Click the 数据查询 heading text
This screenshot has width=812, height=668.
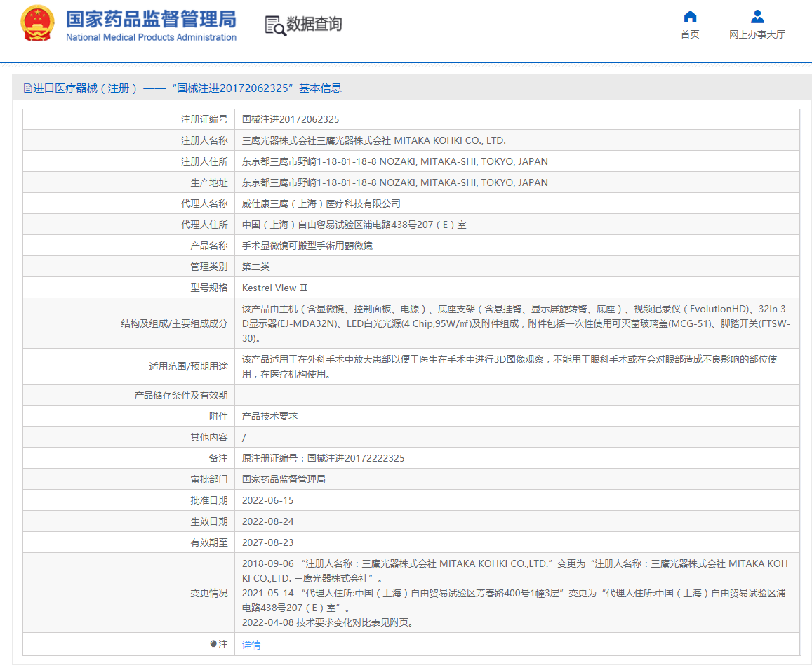314,24
